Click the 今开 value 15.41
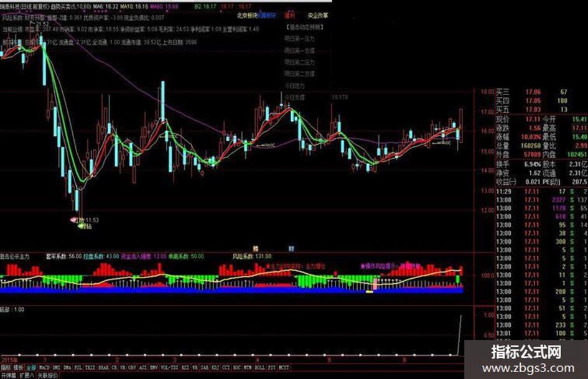 (579, 119)
